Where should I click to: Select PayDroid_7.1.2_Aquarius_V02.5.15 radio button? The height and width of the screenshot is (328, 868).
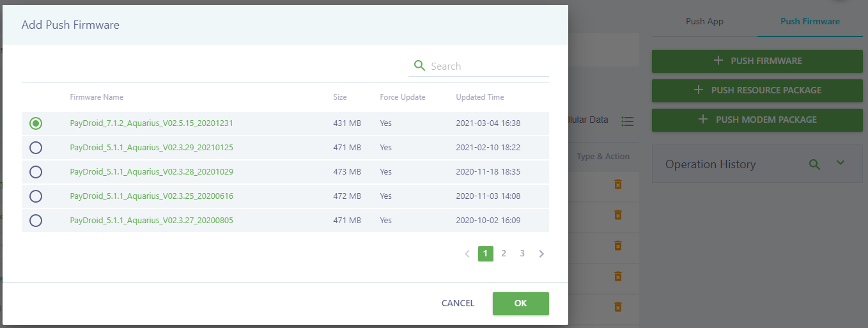coord(36,123)
